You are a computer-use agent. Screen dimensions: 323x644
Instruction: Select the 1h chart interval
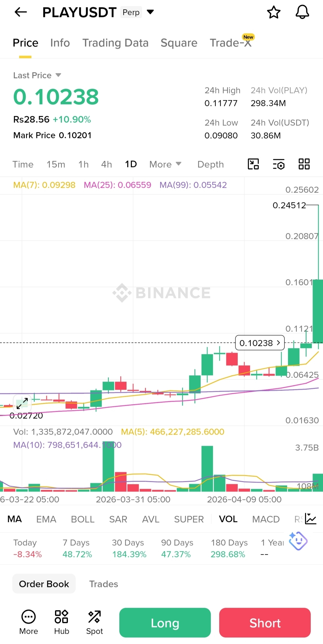(x=83, y=164)
